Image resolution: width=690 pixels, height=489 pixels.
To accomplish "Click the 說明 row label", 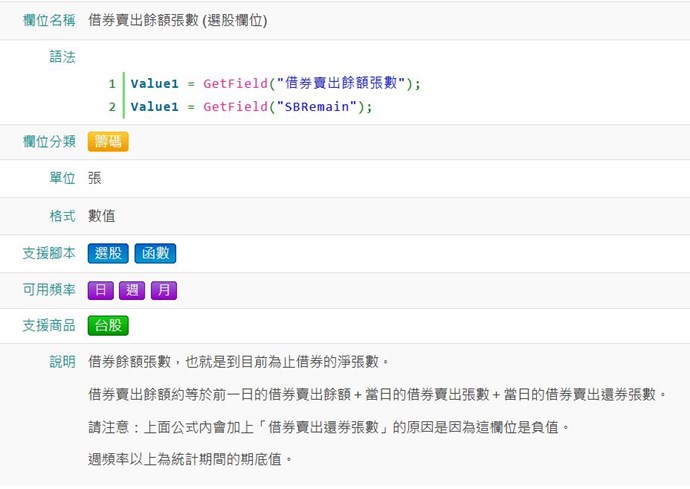I will click(x=62, y=362).
